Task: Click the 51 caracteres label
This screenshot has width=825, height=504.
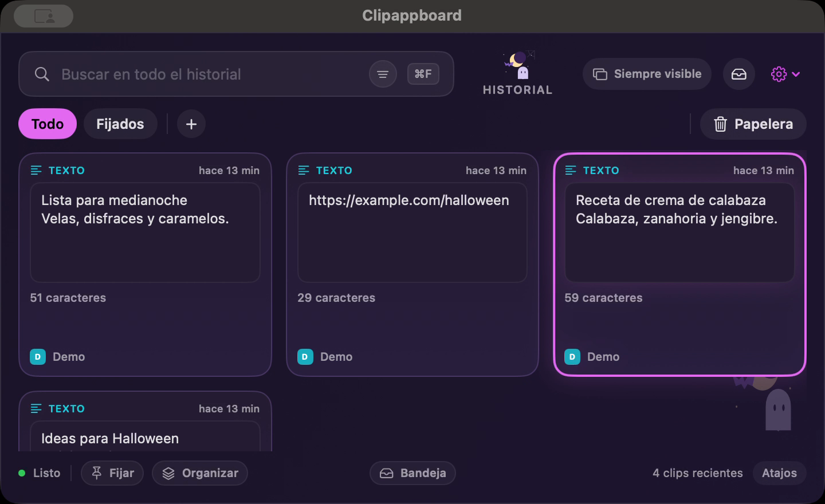Action: pyautogui.click(x=68, y=298)
